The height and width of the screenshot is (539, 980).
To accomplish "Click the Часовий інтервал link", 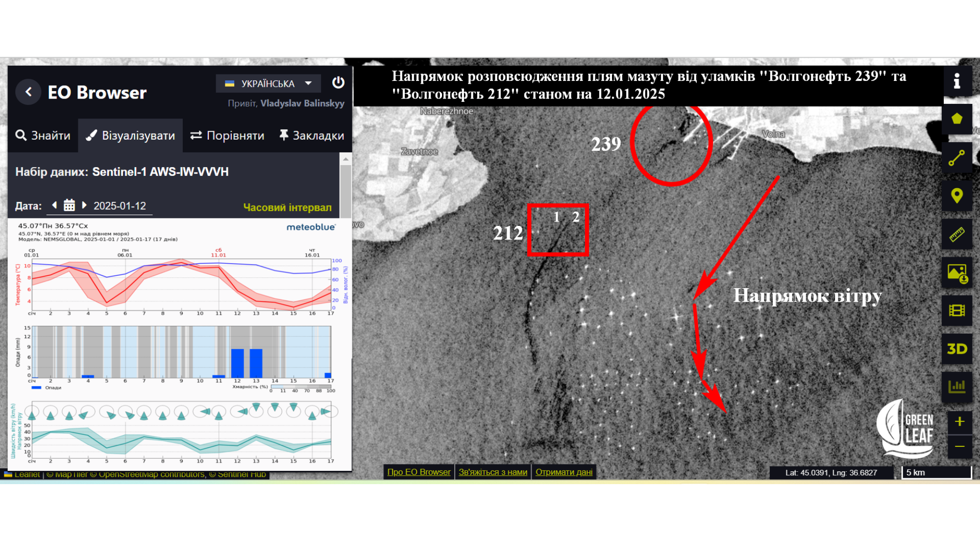I will 287,207.
